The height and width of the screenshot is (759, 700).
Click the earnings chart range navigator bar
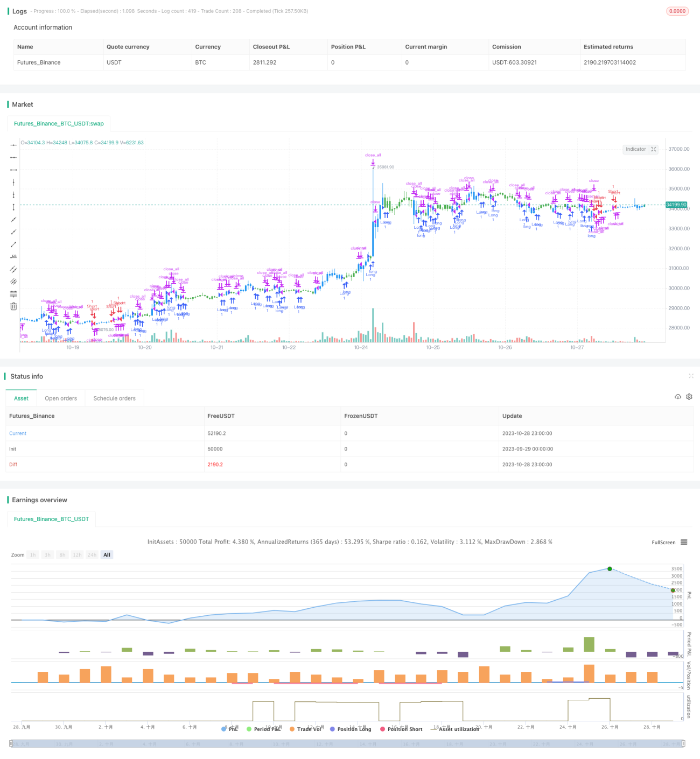click(x=348, y=743)
